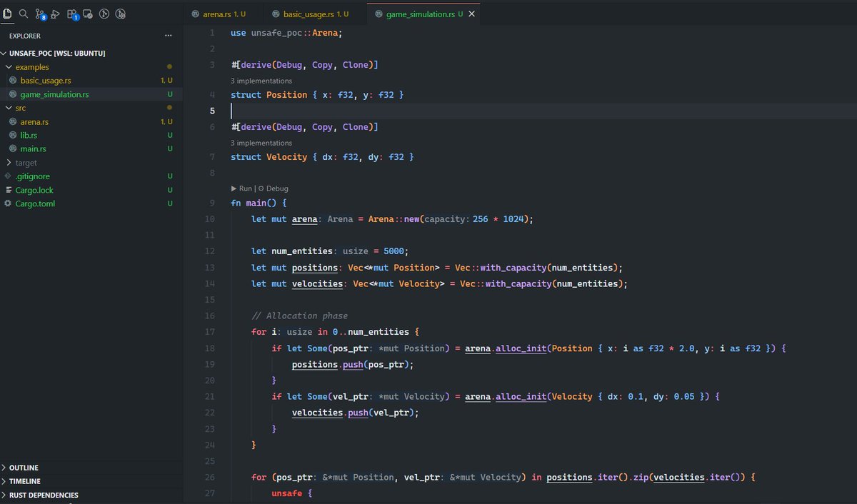Open the Explorer view icon
Screen dimensions: 857x504
click(8, 14)
